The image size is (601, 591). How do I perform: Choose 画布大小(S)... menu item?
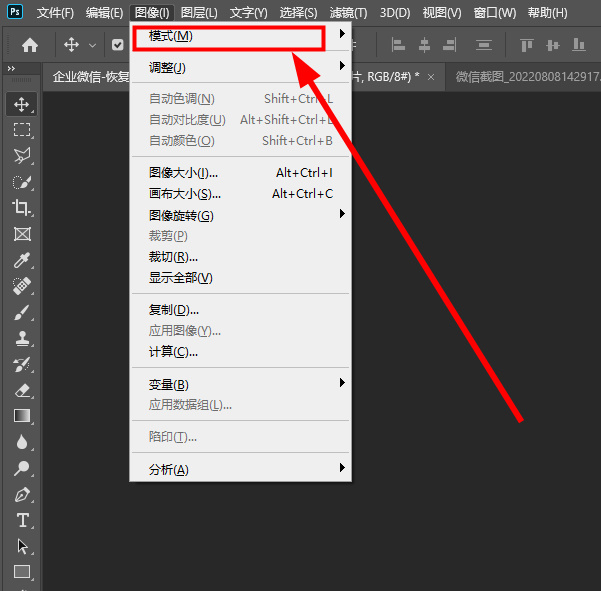[x=240, y=194]
